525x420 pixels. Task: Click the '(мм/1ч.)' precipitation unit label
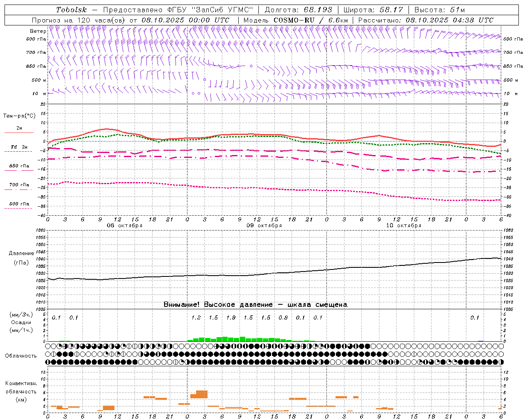pyautogui.click(x=21, y=330)
